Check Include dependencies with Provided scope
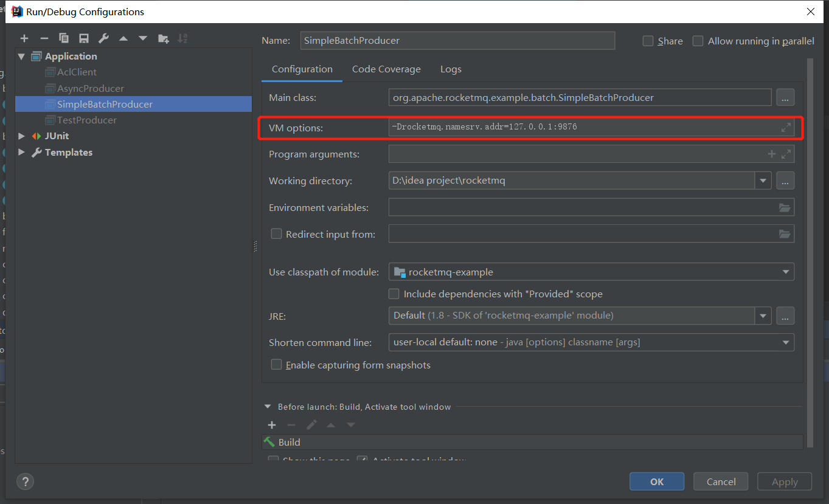The image size is (829, 504). pos(394,294)
